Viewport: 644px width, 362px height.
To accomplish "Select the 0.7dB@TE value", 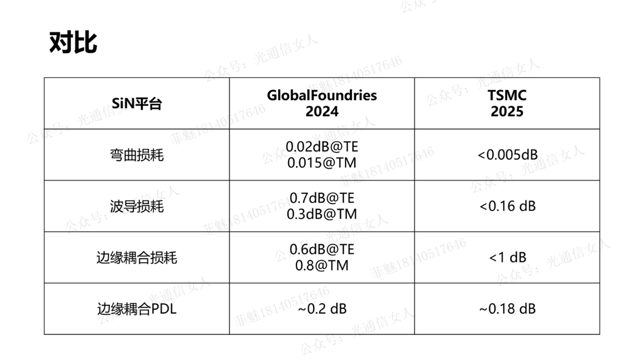I will tap(322, 198).
